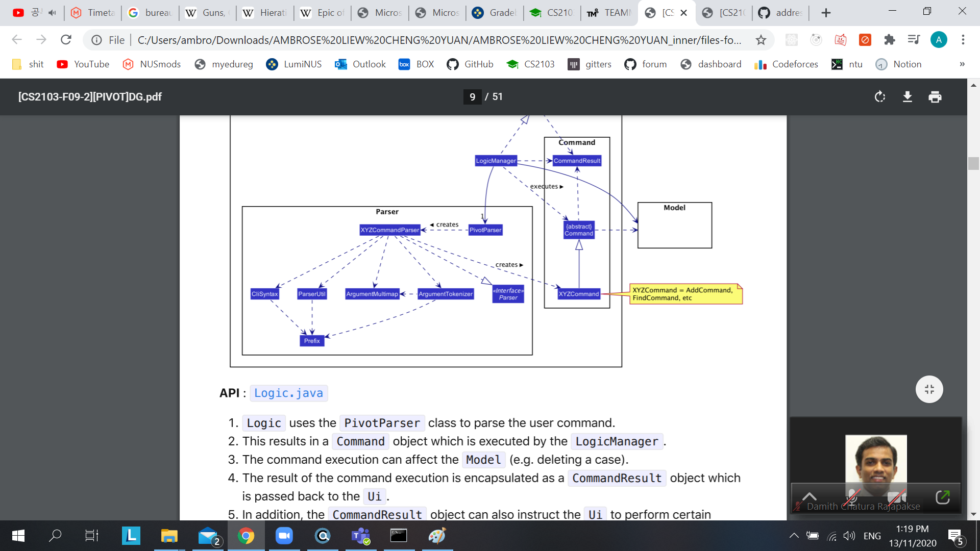
Task: Reload the current page
Action: [66, 40]
